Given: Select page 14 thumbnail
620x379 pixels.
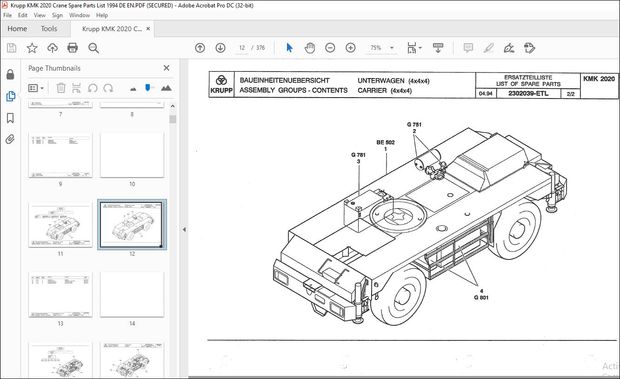Looking at the screenshot, I should [132, 294].
